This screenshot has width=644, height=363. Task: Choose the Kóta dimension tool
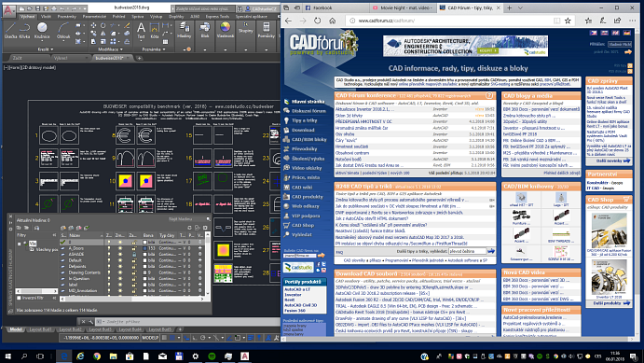coord(155,31)
